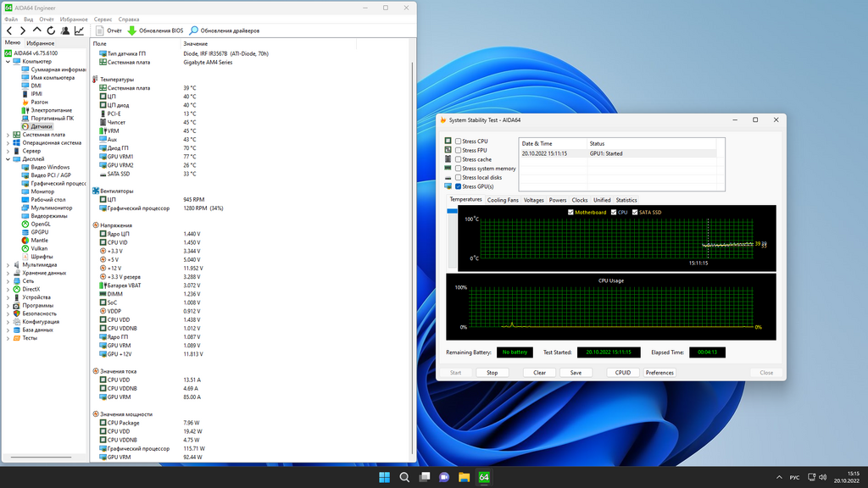Click the taskbar Search icon
868x488 pixels.
pyautogui.click(x=404, y=477)
